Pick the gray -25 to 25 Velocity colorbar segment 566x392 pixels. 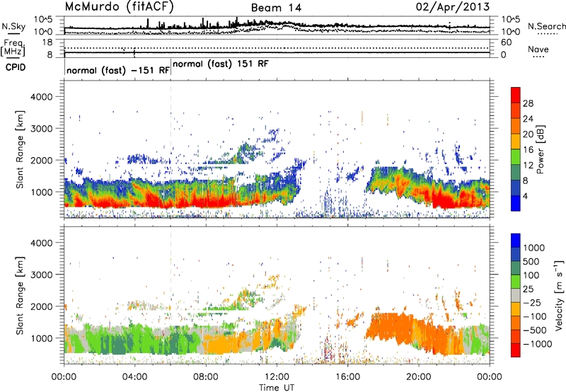516,296
